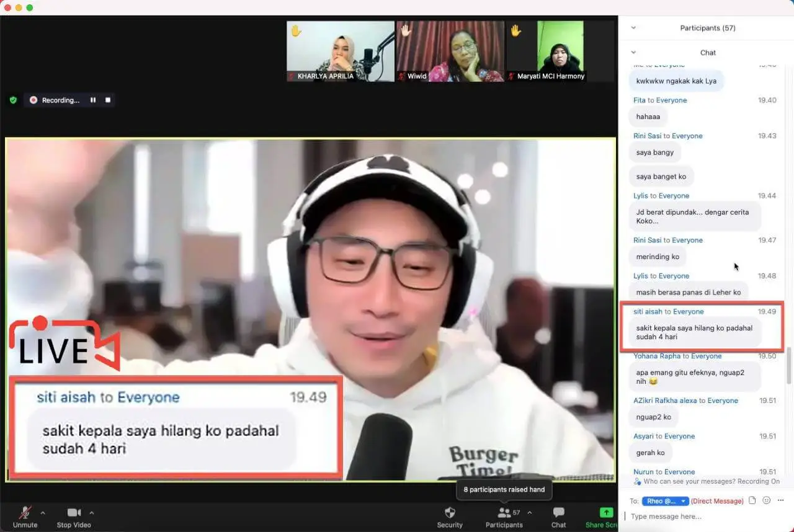Click the green encryption shield icon
The width and height of the screenshot is (794, 532).
[13, 100]
